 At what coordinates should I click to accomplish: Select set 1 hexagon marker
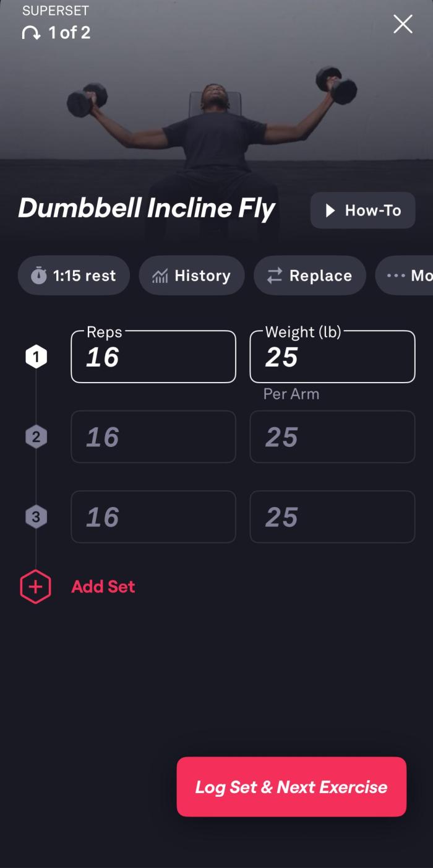36,357
